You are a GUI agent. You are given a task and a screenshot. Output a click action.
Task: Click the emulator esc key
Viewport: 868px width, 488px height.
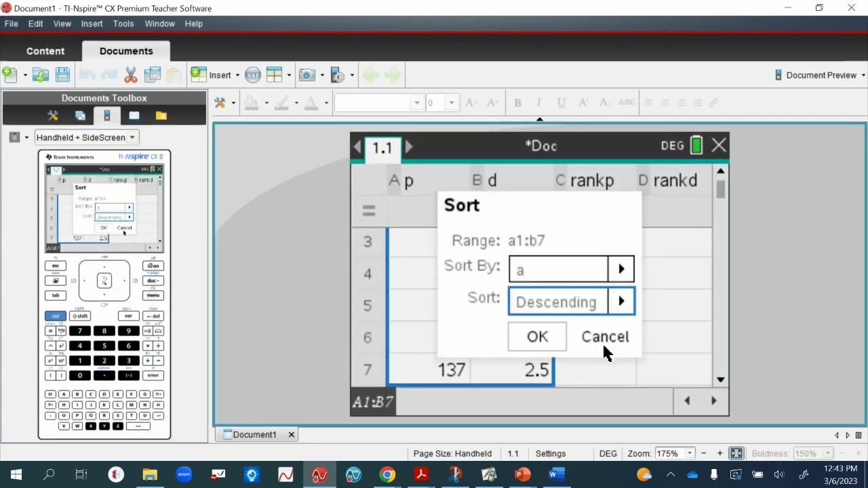pos(56,266)
